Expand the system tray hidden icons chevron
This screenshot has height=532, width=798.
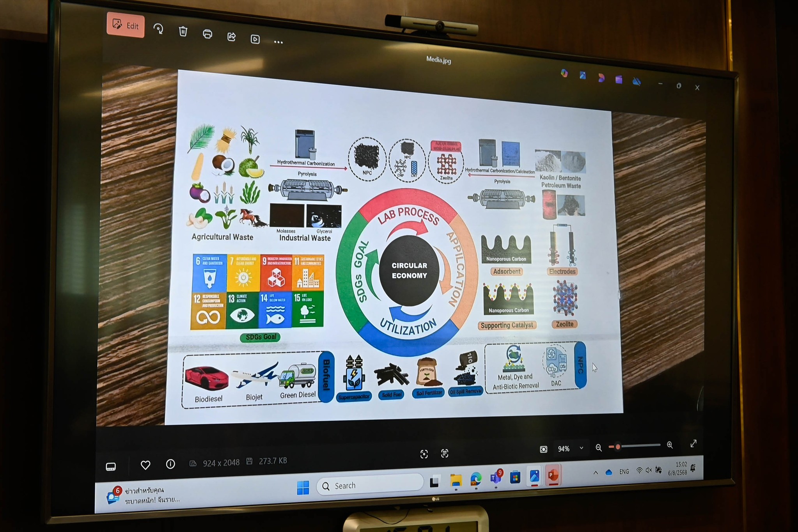tap(595, 473)
